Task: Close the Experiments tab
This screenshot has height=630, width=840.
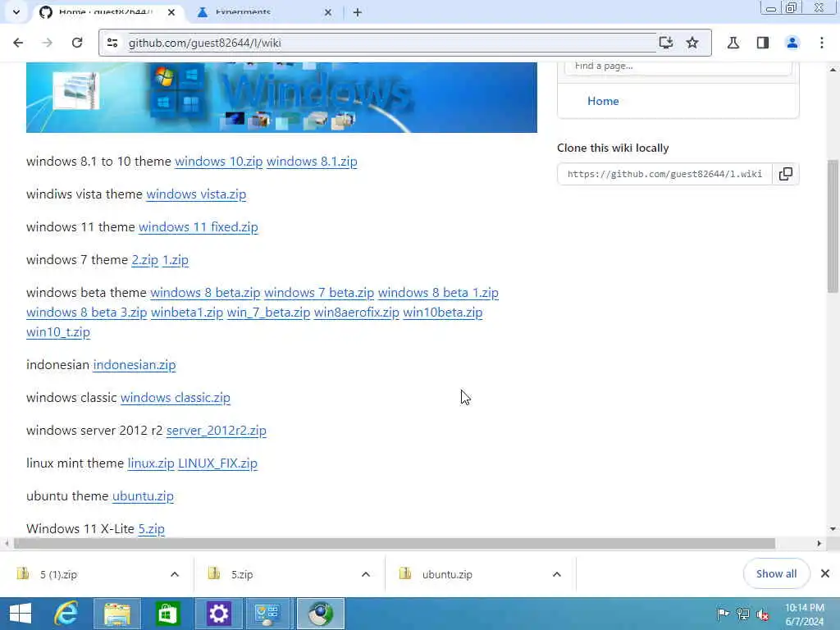Action: coord(328,12)
